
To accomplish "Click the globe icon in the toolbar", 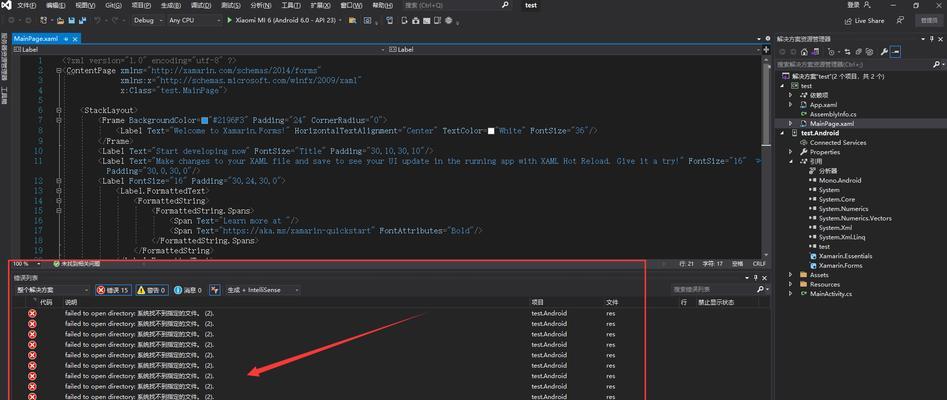I will 449,21.
